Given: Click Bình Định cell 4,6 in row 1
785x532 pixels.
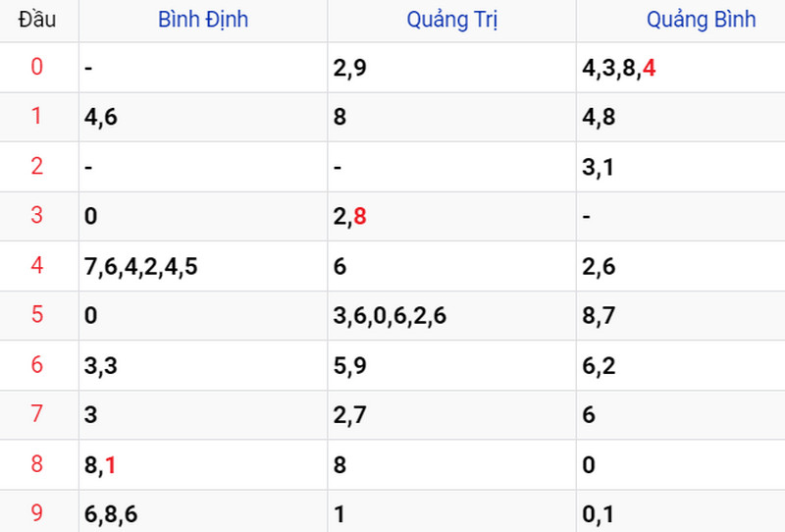Looking at the screenshot, I should pyautogui.click(x=101, y=117).
